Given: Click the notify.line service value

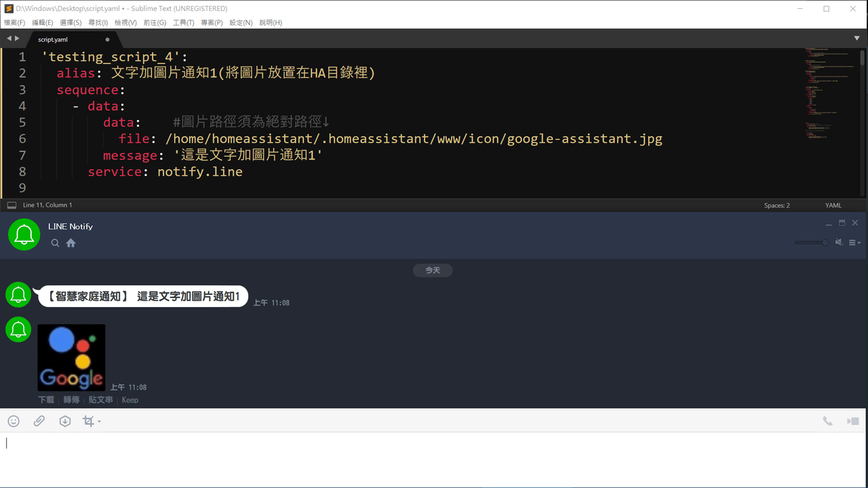Looking at the screenshot, I should tap(200, 171).
